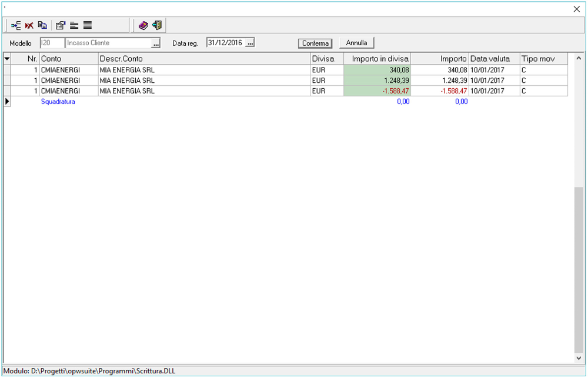
Task: Click the exit door icon
Action: click(x=157, y=25)
